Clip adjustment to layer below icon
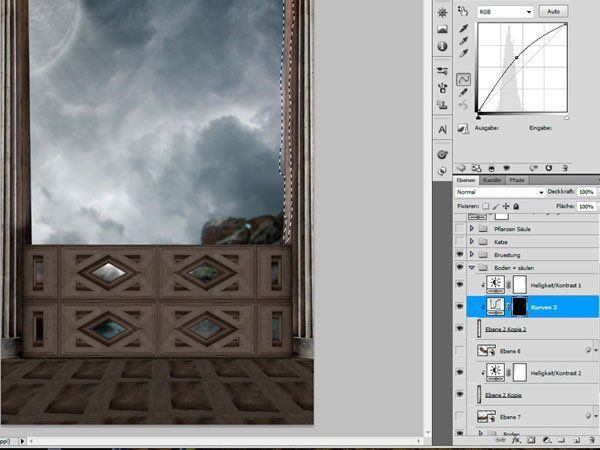The image size is (600, 450). (x=492, y=168)
